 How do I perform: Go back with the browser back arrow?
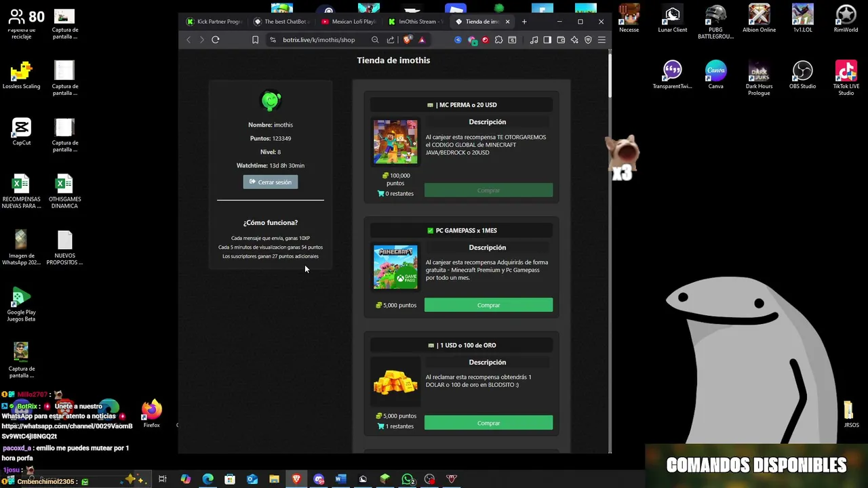click(189, 40)
